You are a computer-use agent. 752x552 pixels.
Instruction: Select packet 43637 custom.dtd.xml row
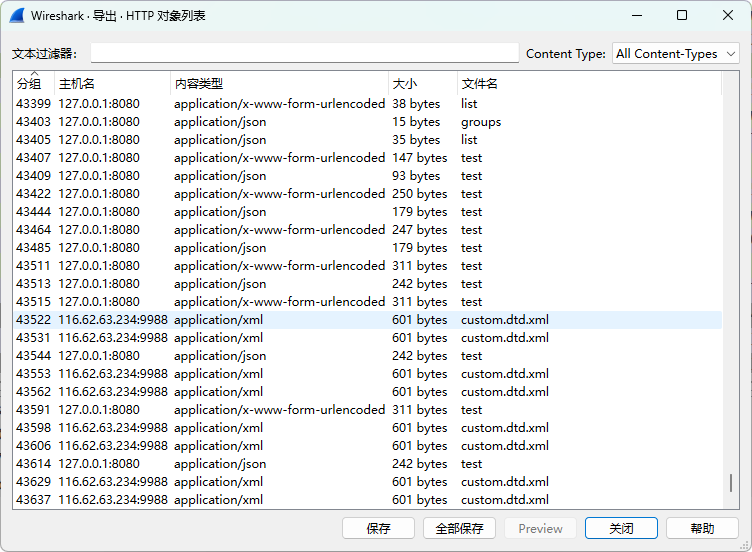pyautogui.click(x=367, y=500)
